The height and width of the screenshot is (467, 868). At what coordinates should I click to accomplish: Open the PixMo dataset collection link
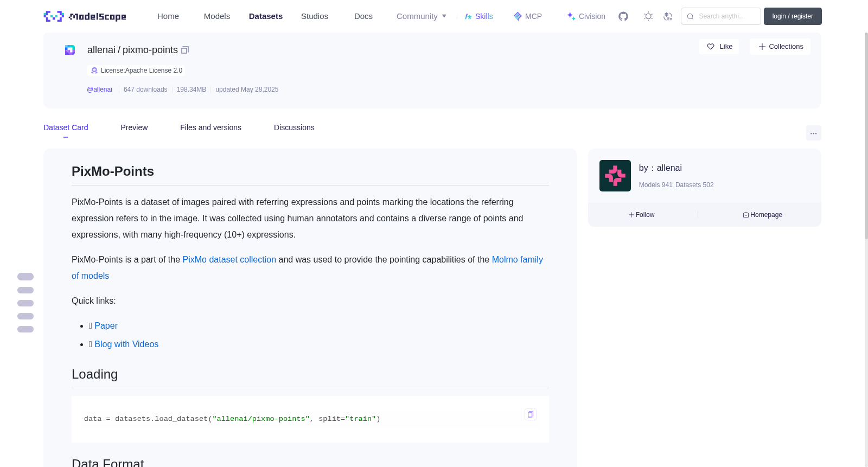coord(229,260)
